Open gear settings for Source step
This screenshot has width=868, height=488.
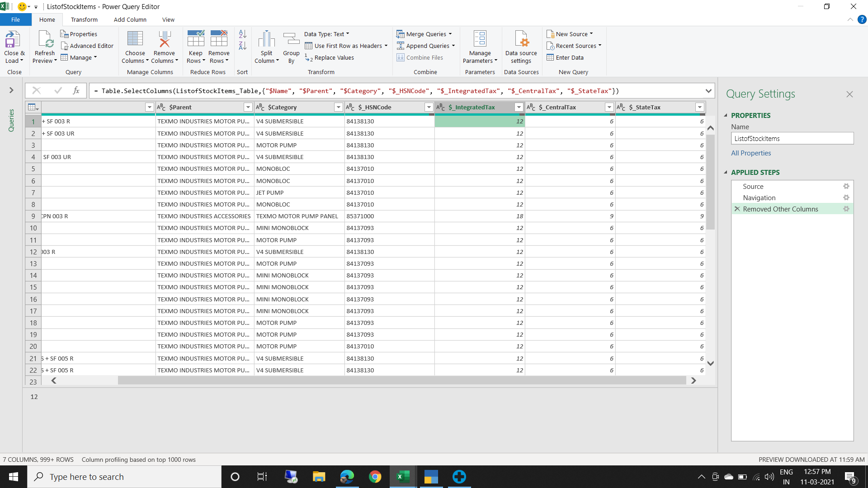click(x=846, y=186)
